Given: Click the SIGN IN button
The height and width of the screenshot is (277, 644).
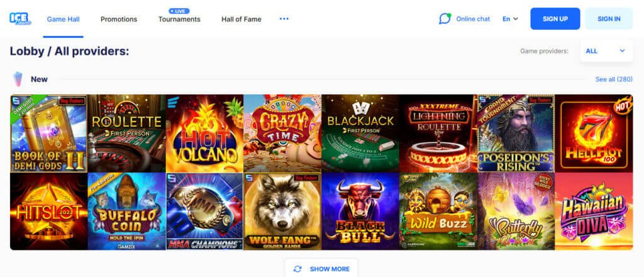Looking at the screenshot, I should [x=609, y=18].
